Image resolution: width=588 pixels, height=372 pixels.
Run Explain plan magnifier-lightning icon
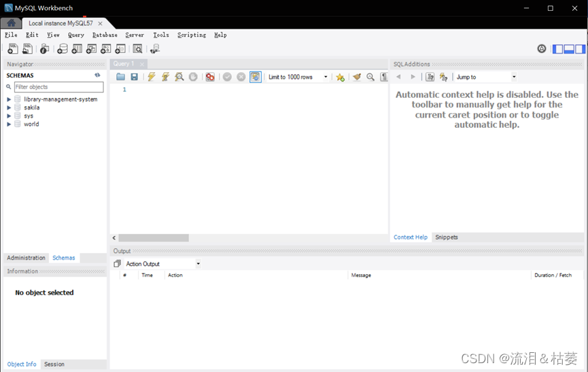179,77
